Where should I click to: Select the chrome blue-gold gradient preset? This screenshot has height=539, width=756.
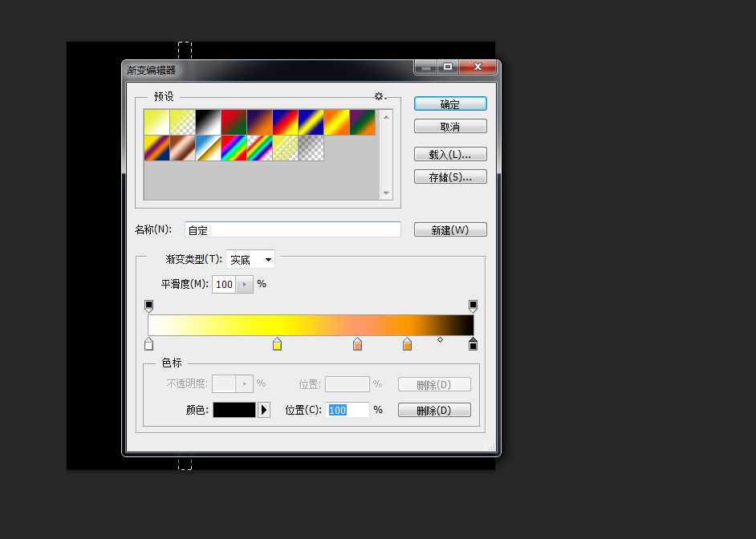(206, 147)
